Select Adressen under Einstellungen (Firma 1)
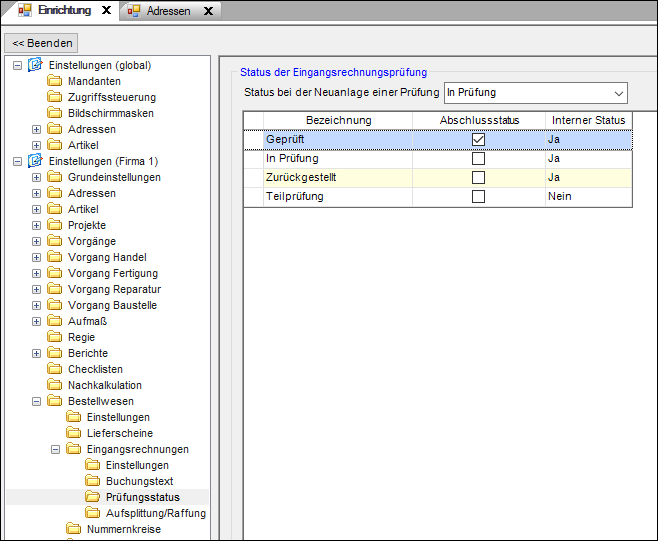The image size is (658, 541). click(91, 193)
